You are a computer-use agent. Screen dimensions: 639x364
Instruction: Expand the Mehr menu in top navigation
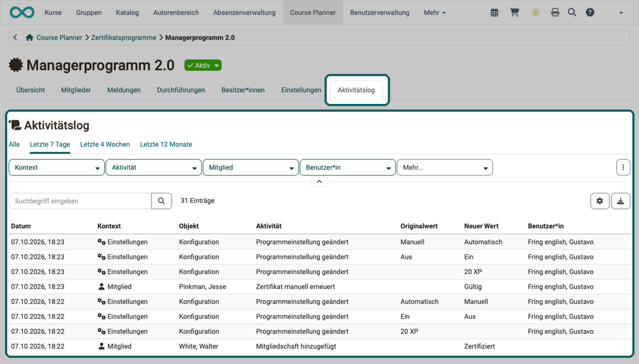click(435, 13)
